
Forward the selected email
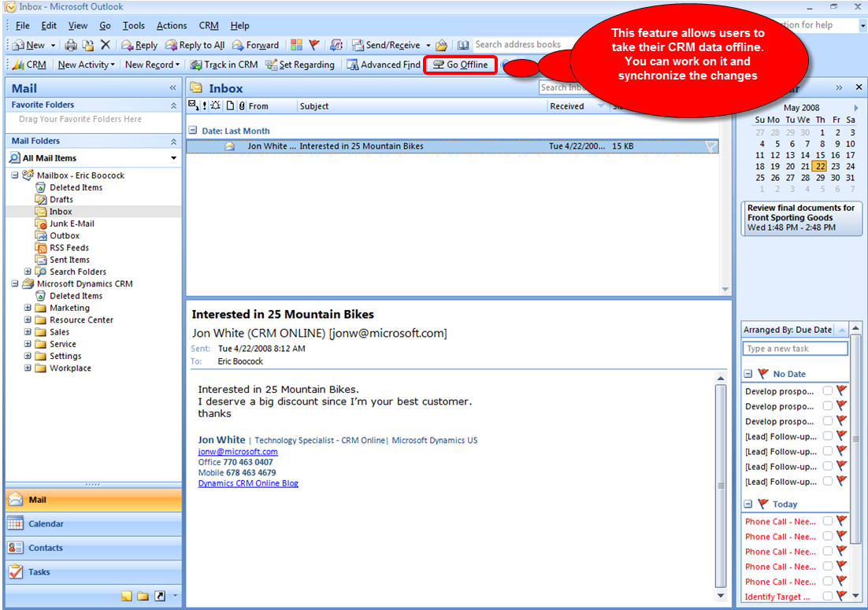(256, 46)
